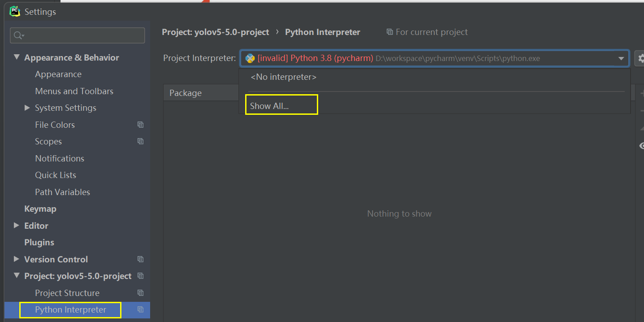Click the copy icon before For current project

pyautogui.click(x=389, y=32)
